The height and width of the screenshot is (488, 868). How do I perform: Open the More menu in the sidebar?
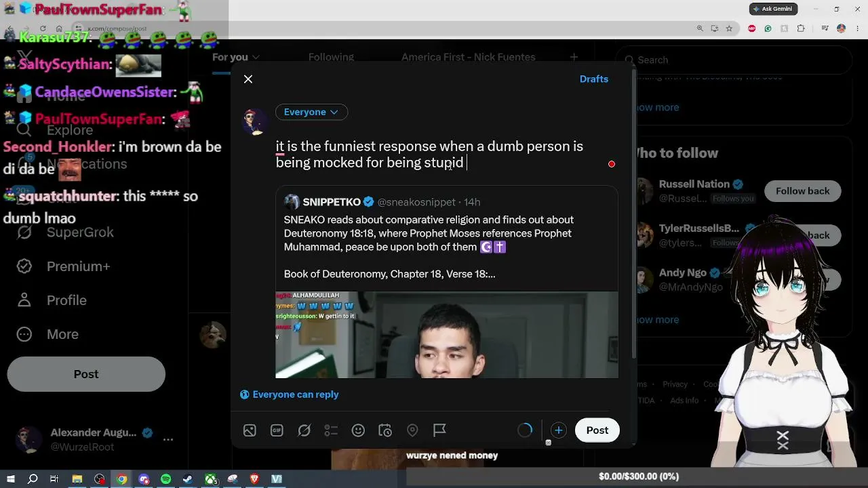(x=62, y=334)
